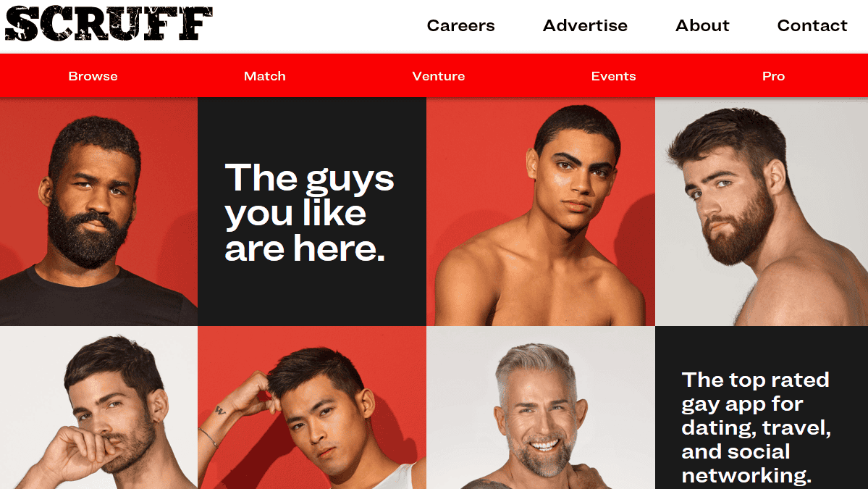Click the man covering mouth with hand

click(98, 408)
